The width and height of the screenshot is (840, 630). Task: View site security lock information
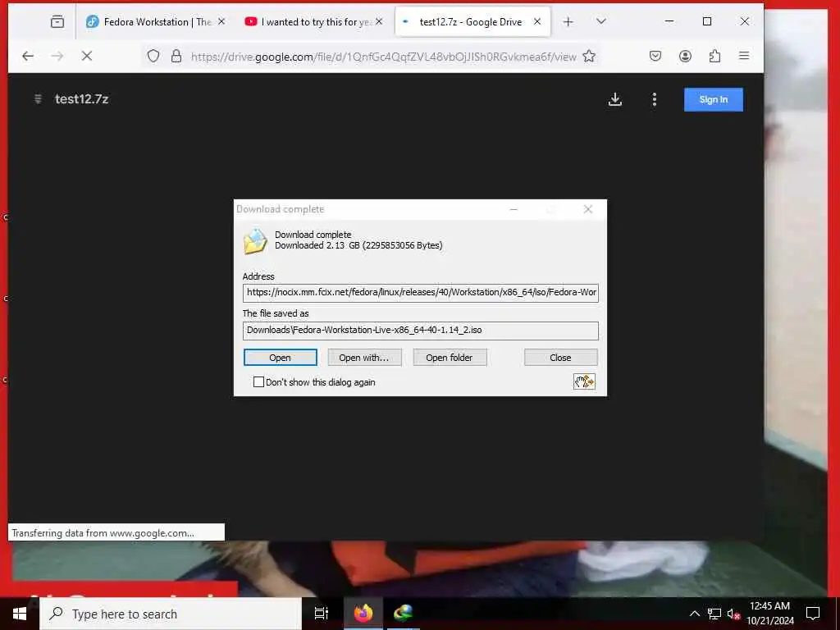tap(176, 56)
